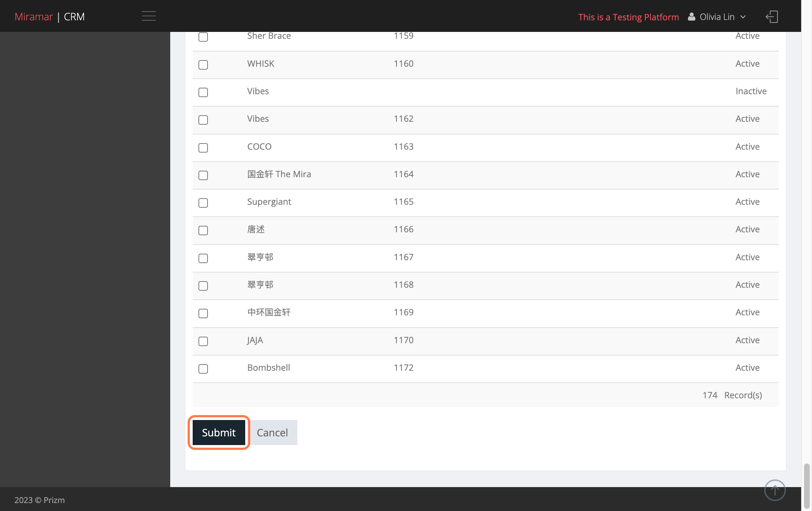Click the page vertical scrollbar thumb
The image size is (812, 511).
pyautogui.click(x=807, y=486)
